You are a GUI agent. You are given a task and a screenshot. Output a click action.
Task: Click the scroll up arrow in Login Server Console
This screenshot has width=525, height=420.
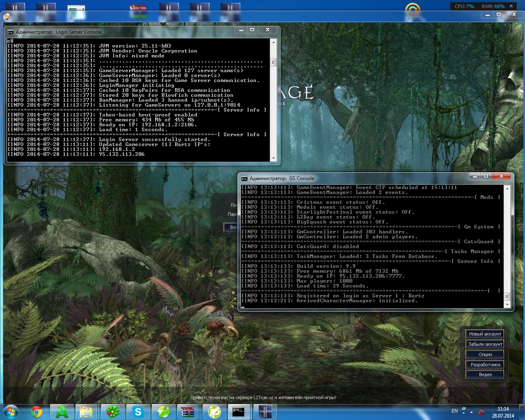click(273, 42)
